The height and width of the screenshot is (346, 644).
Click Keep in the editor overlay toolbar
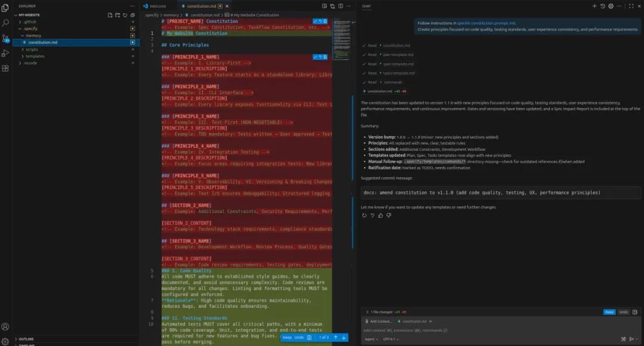[287, 338]
